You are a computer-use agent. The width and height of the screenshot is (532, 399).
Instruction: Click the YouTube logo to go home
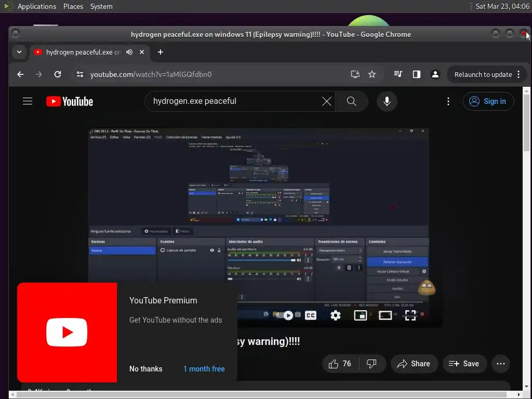70,101
